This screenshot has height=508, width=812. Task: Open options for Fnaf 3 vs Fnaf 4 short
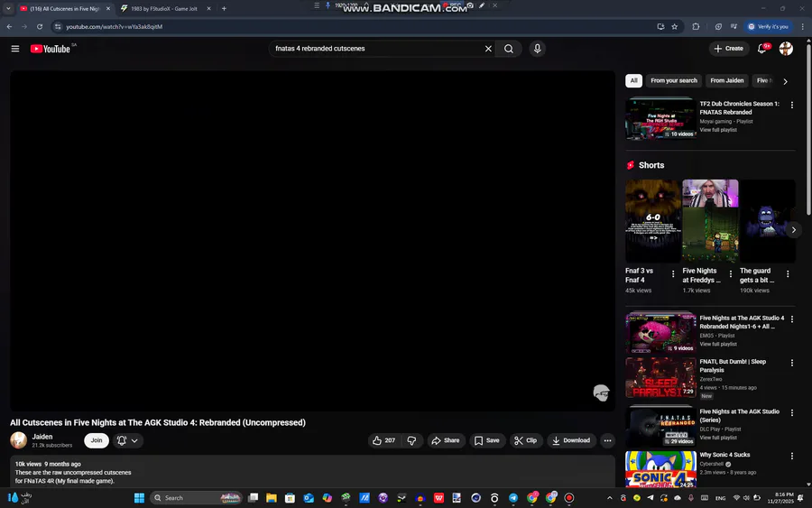click(673, 274)
